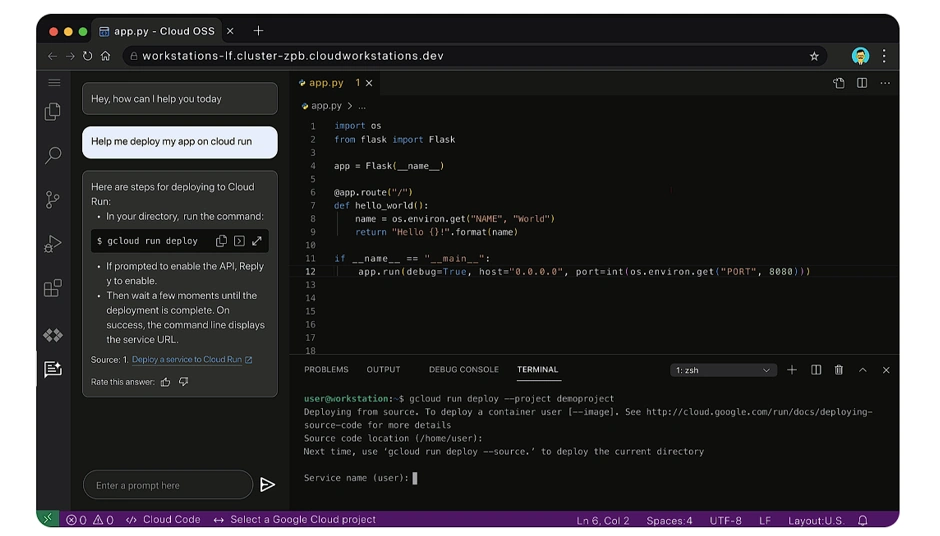Open the Explorer files view
940x536 pixels.
click(x=53, y=112)
